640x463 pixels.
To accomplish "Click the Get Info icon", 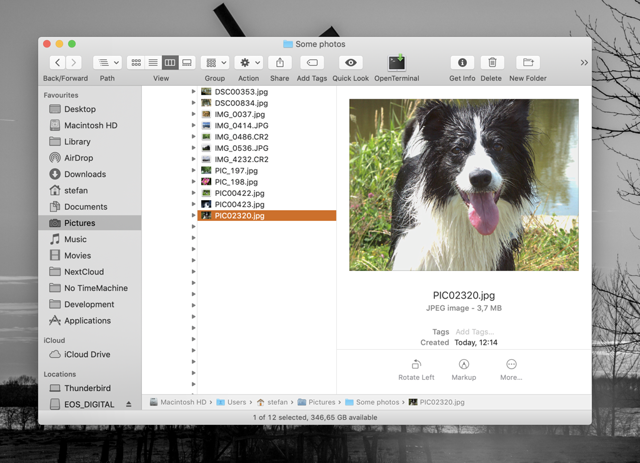I will [x=462, y=62].
